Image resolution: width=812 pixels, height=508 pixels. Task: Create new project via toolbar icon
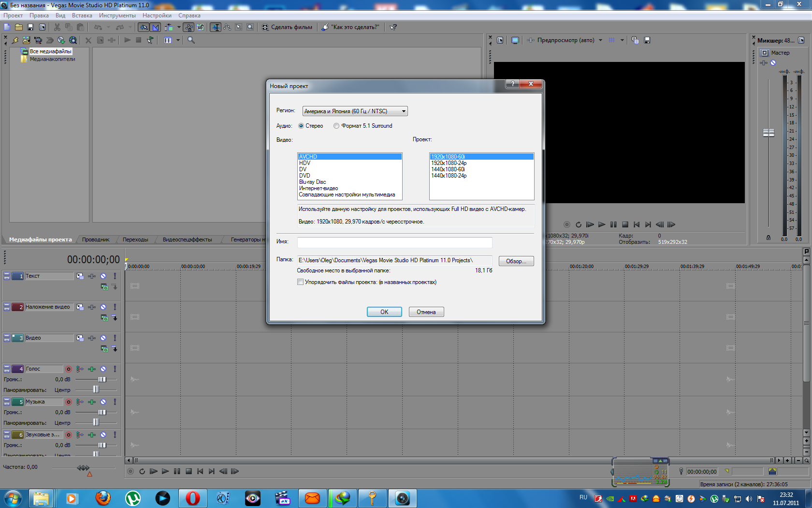point(7,27)
